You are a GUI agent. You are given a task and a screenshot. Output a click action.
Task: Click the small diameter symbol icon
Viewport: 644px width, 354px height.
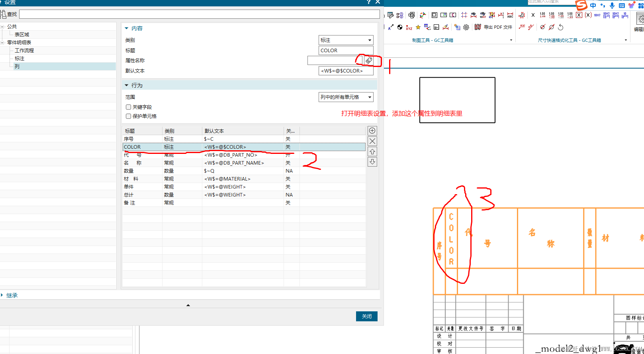[542, 27]
